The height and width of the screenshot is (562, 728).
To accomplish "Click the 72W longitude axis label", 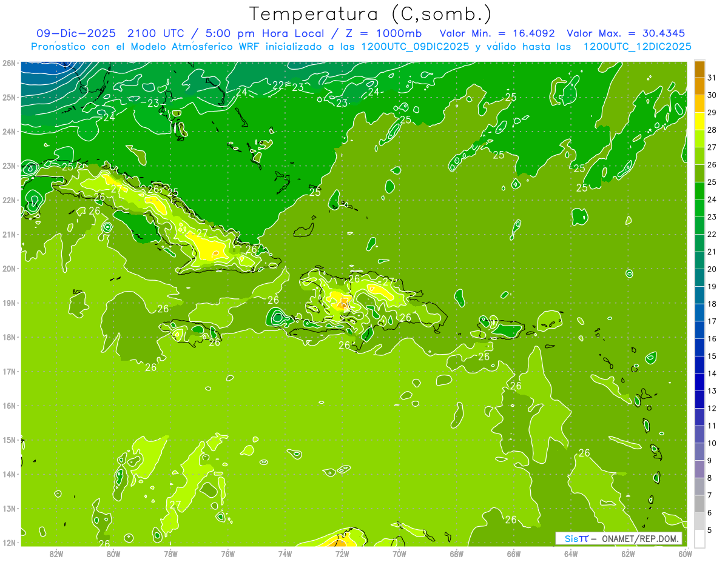I will point(342,554).
